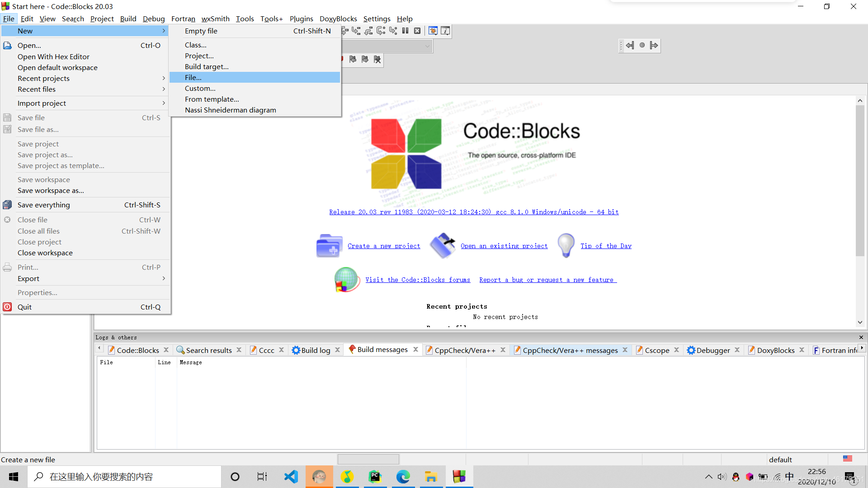This screenshot has width=868, height=488.
Task: Open Visual Studio Code from the taskbar
Action: tap(291, 477)
